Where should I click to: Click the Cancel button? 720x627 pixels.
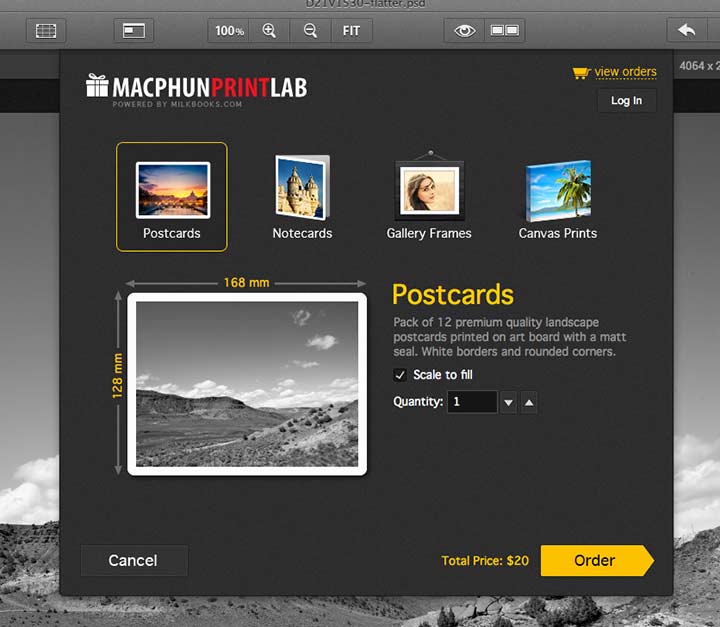click(134, 560)
